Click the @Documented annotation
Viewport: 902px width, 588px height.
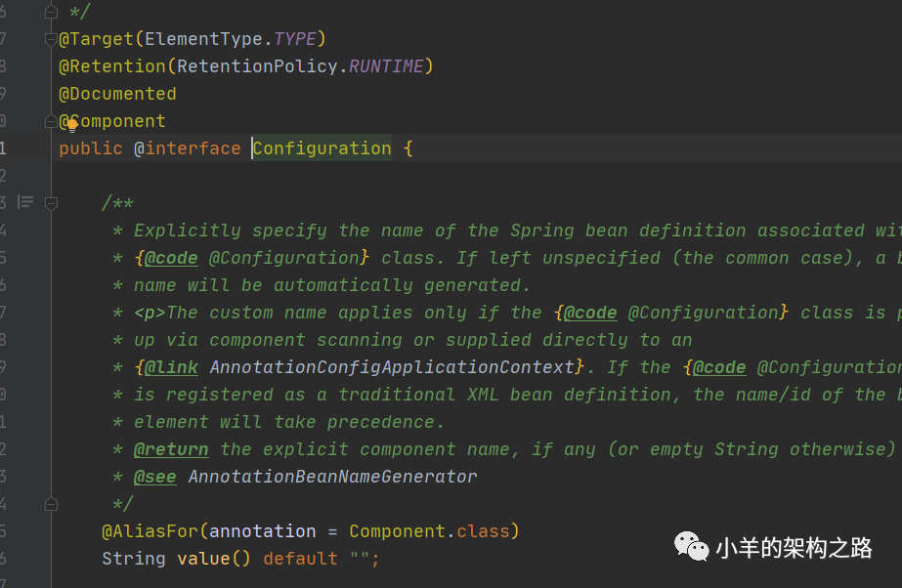[x=117, y=94]
